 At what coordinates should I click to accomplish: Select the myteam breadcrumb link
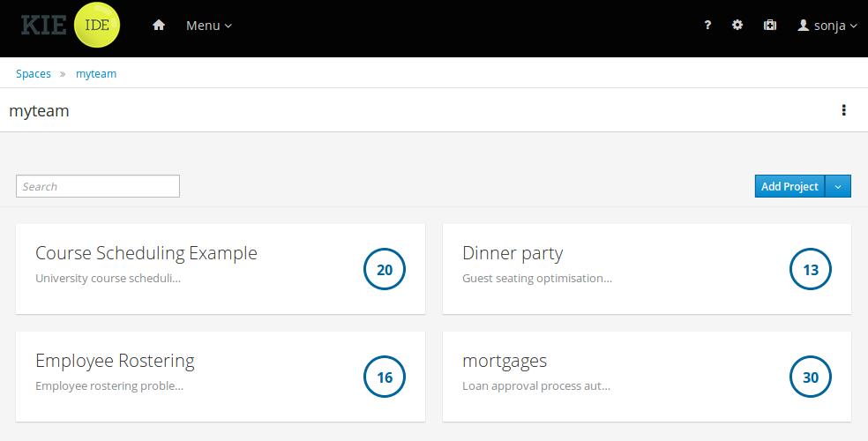coord(96,74)
